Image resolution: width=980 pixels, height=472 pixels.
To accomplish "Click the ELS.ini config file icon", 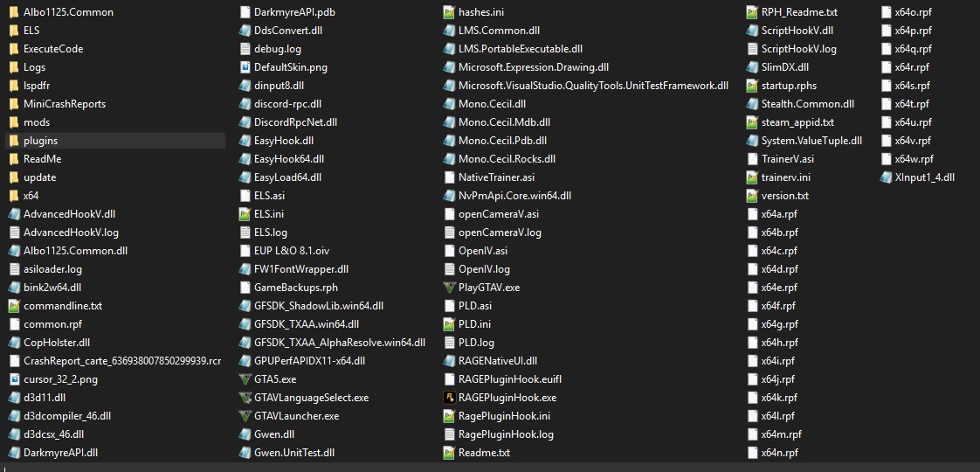I will pos(245,214).
